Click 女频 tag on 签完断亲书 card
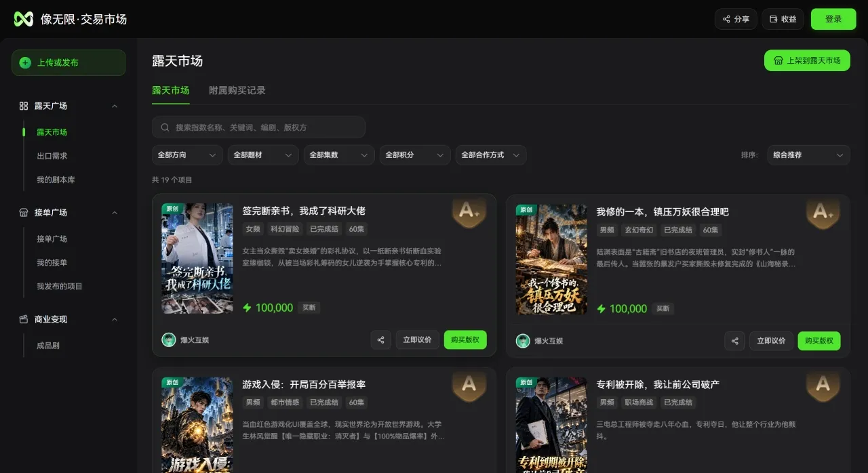This screenshot has height=473, width=868. 253,229
